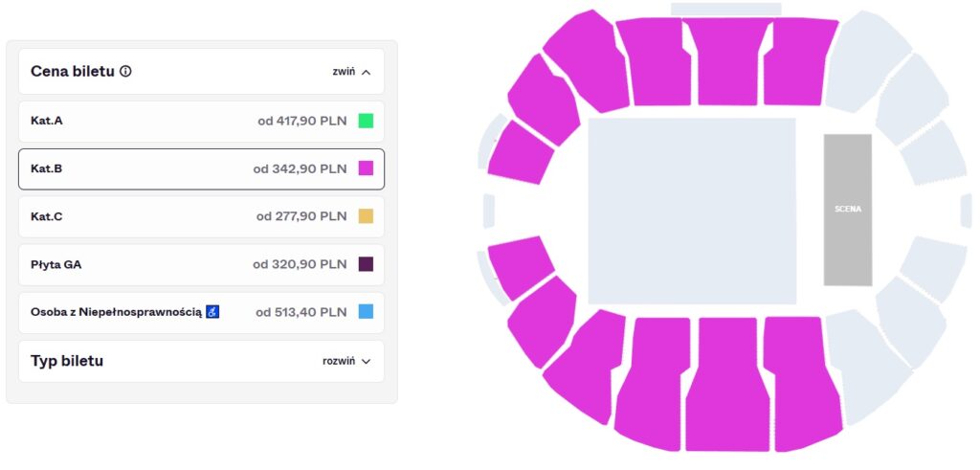Collapse the Cena biletu section chevron
This screenshot has height=470, width=980.
click(367, 72)
